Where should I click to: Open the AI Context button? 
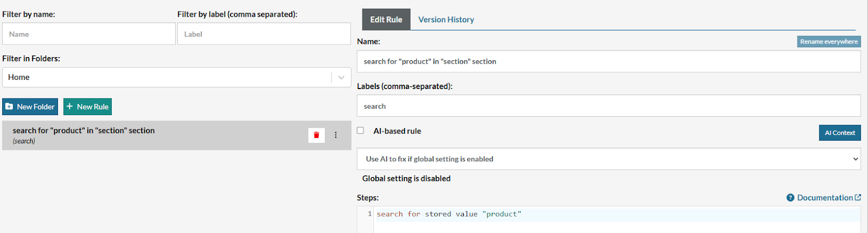pos(839,133)
